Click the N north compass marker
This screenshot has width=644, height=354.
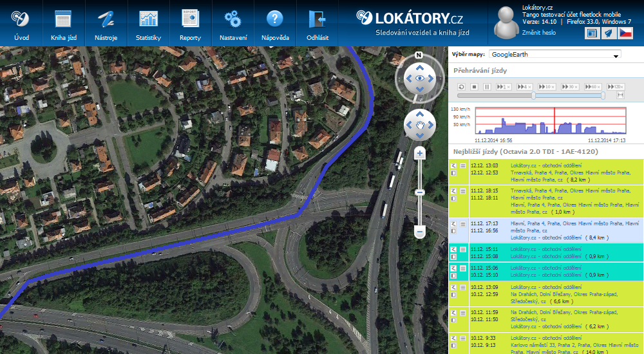pyautogui.click(x=419, y=55)
